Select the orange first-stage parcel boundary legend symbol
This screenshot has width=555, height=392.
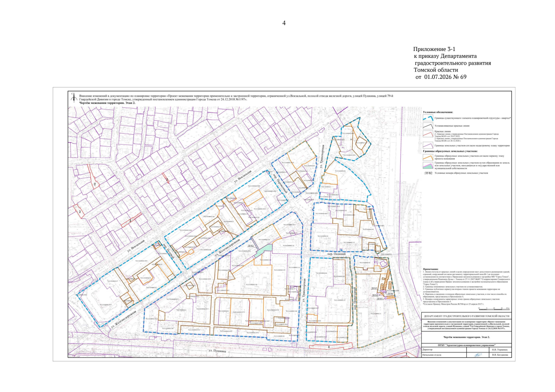click(x=428, y=157)
